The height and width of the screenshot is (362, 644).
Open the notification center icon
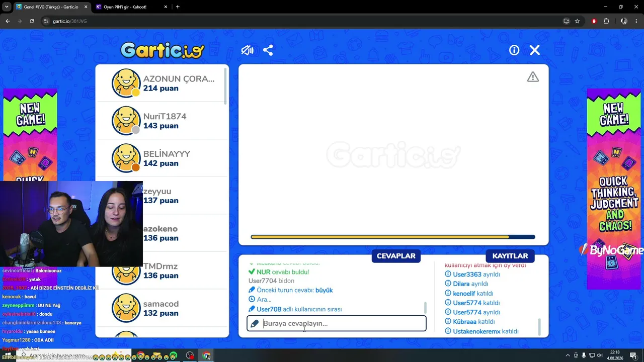pyautogui.click(x=633, y=355)
